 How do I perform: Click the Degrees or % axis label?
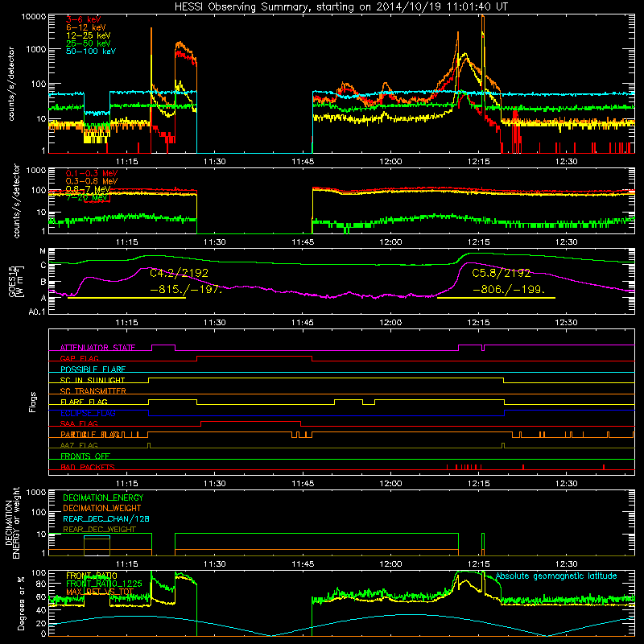[21, 603]
